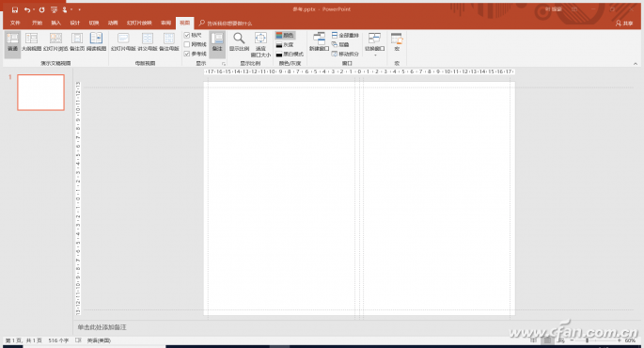Open the File (文件) tab
Image resolution: width=644 pixels, height=348 pixels.
[15, 23]
